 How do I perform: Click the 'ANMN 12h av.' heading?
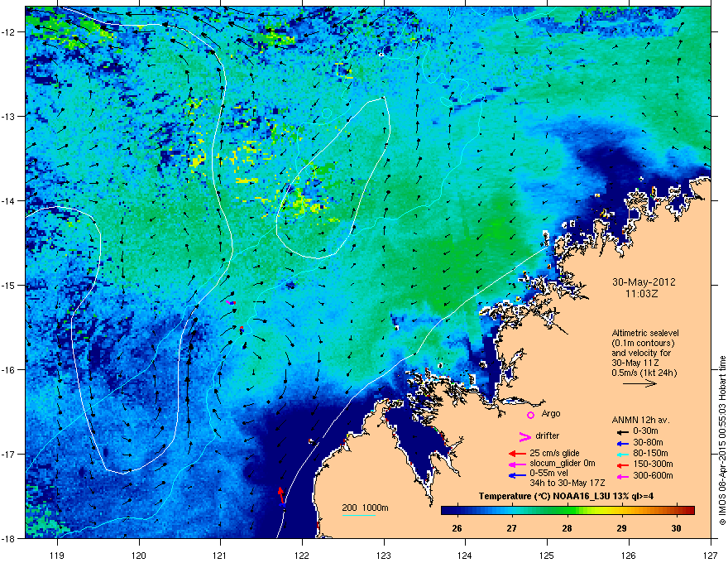tap(640, 420)
